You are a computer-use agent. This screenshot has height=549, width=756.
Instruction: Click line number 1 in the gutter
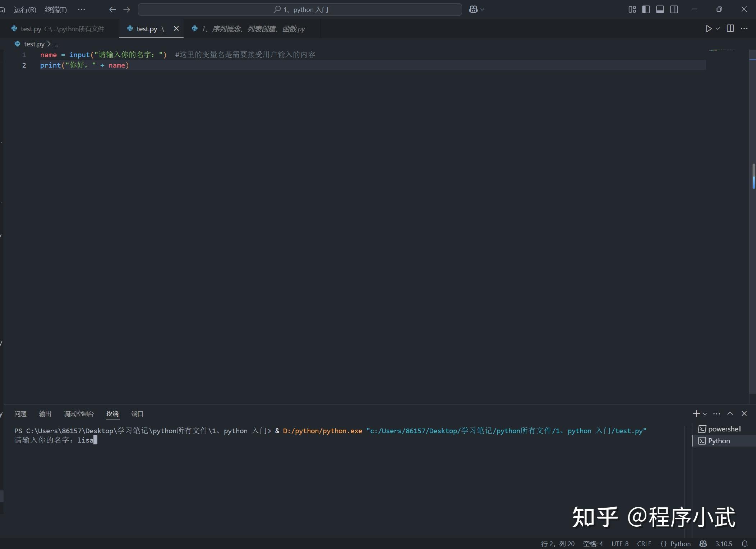point(24,55)
